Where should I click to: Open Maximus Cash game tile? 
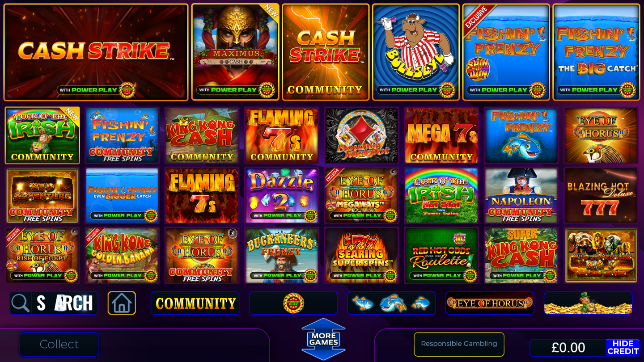pyautogui.click(x=235, y=52)
